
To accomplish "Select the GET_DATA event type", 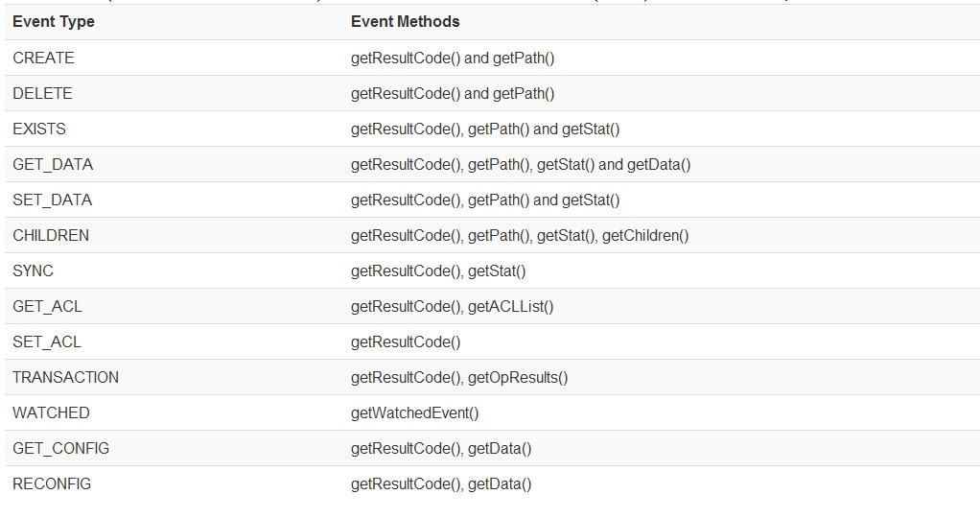I will [x=53, y=165].
